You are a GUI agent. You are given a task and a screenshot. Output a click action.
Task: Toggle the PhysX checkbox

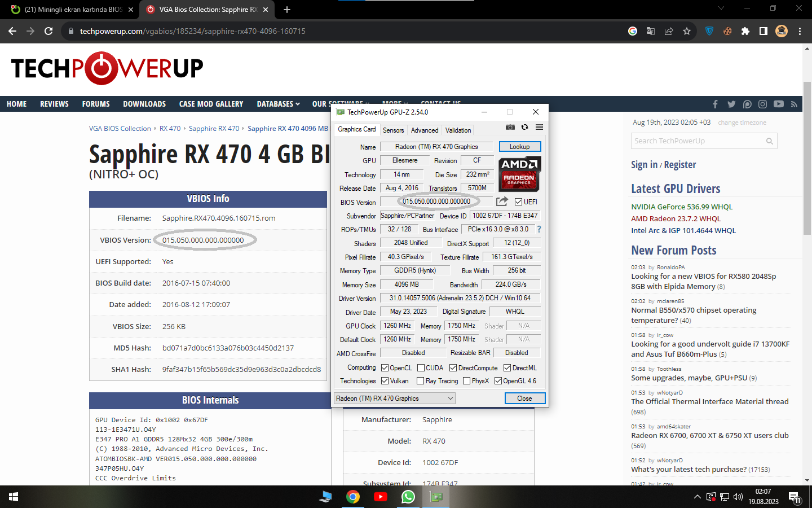click(x=466, y=381)
